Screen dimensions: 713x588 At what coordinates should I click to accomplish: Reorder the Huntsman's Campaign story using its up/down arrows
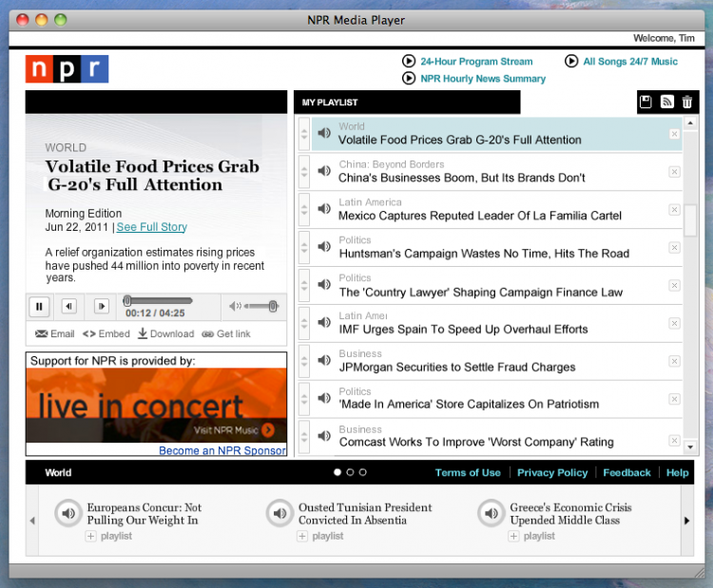(x=304, y=247)
